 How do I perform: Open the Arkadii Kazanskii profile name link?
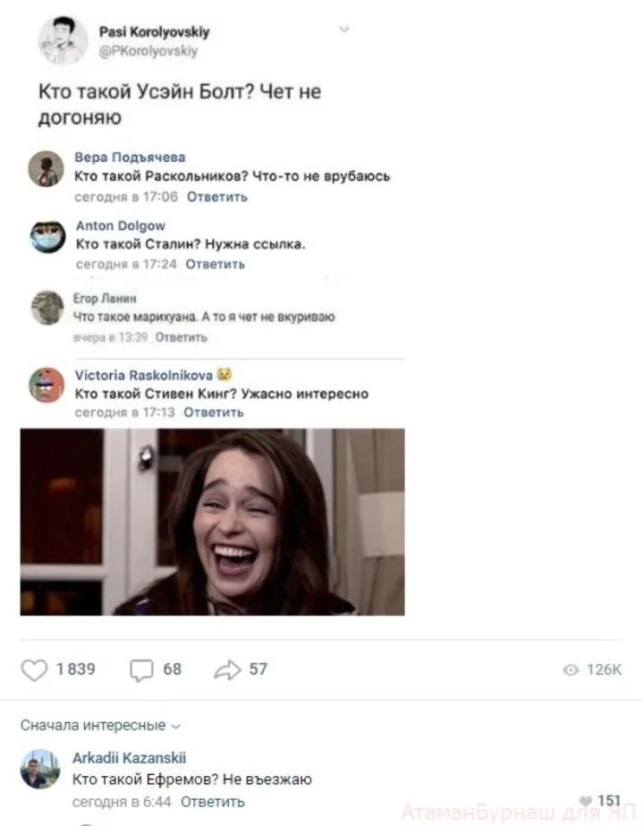(x=129, y=758)
